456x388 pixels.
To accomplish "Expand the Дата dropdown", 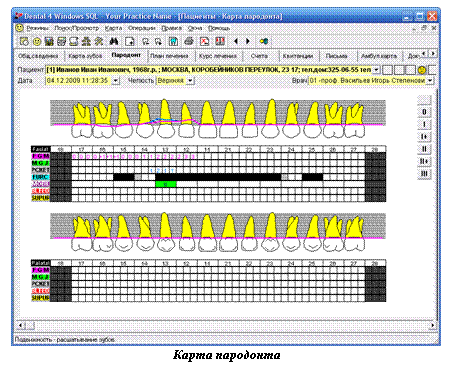I will (116, 81).
